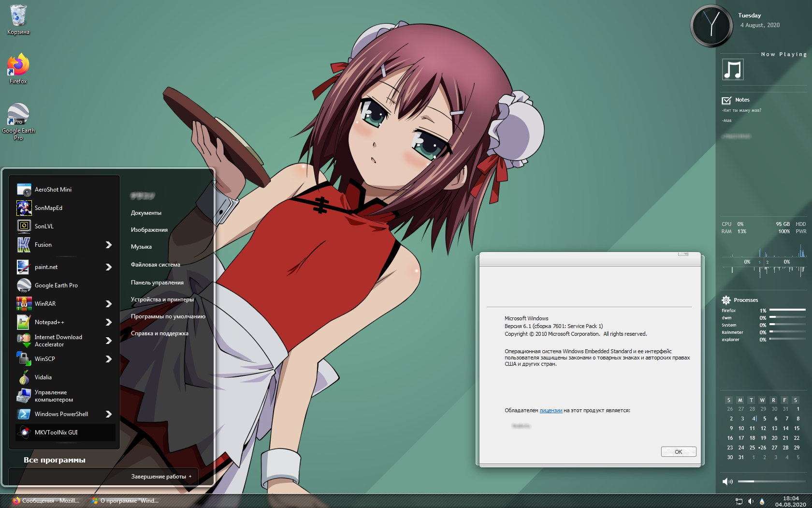Click the Notes checkbox icon in sidebar
Viewport: 812px width, 508px height.
coord(726,100)
